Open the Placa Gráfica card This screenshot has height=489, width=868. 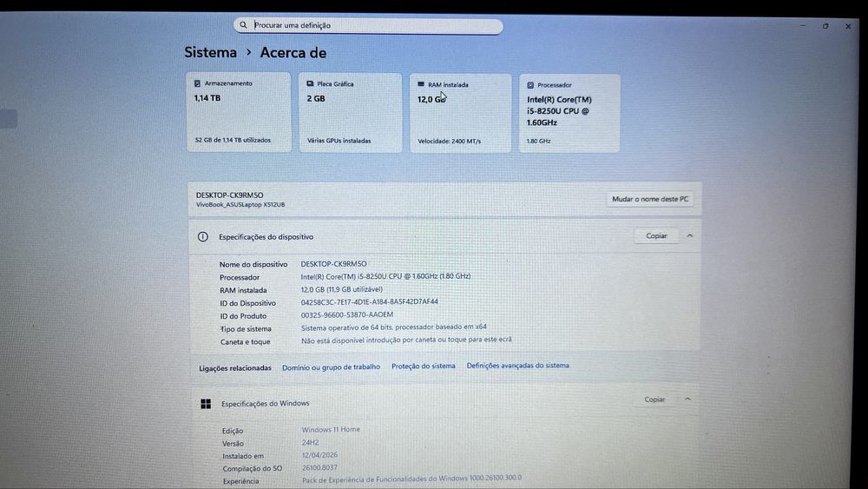coord(351,112)
